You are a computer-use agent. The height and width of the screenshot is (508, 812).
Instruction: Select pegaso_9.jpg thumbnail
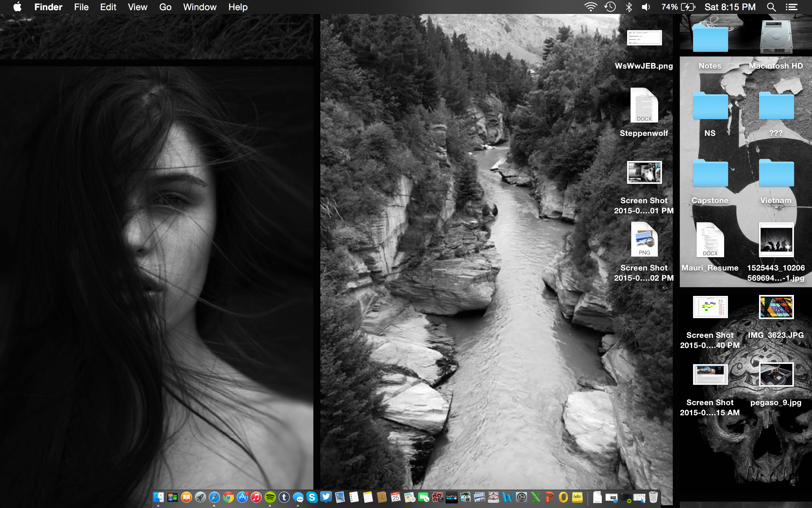[x=776, y=375]
